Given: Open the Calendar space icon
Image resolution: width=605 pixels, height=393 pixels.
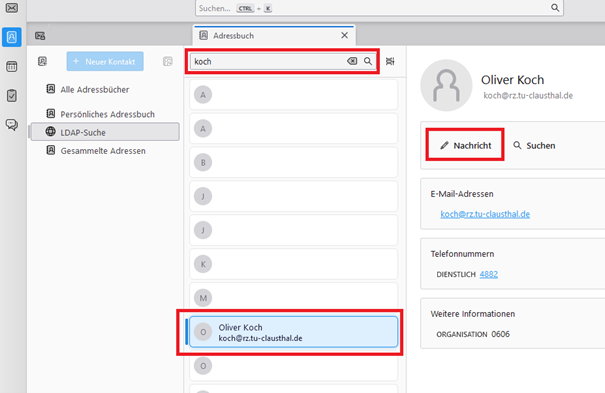Looking at the screenshot, I should [x=12, y=66].
